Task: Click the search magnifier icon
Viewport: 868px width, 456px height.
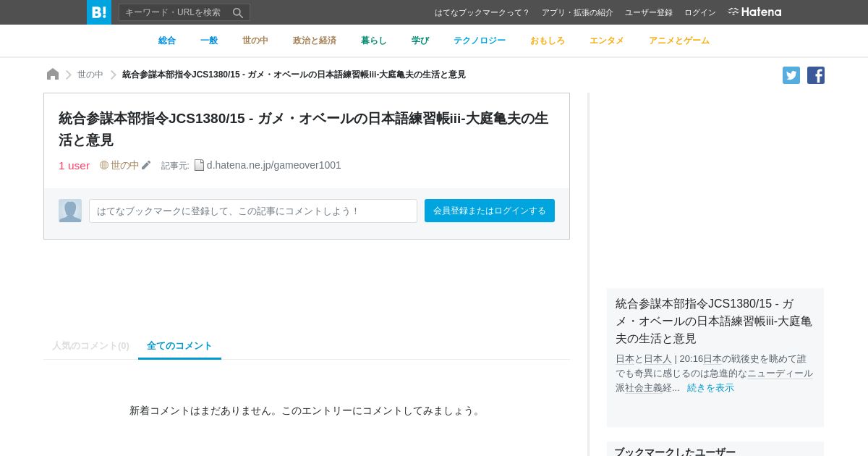Action: [237, 12]
